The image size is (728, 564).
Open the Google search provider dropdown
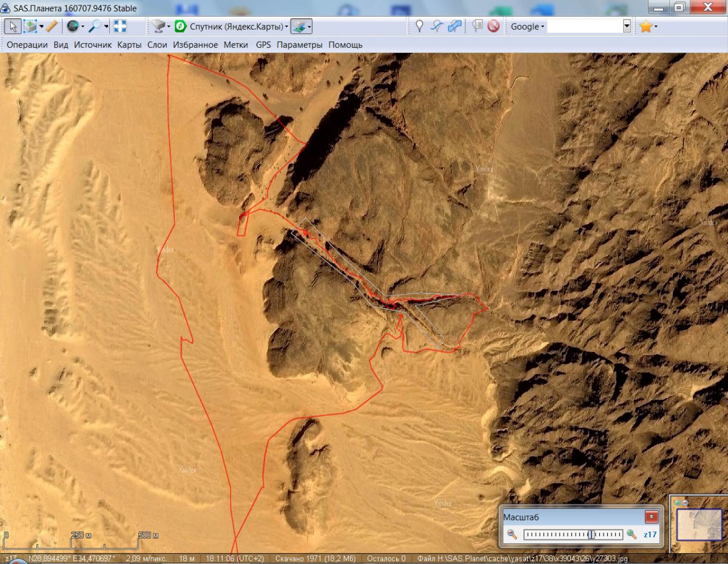(x=527, y=26)
